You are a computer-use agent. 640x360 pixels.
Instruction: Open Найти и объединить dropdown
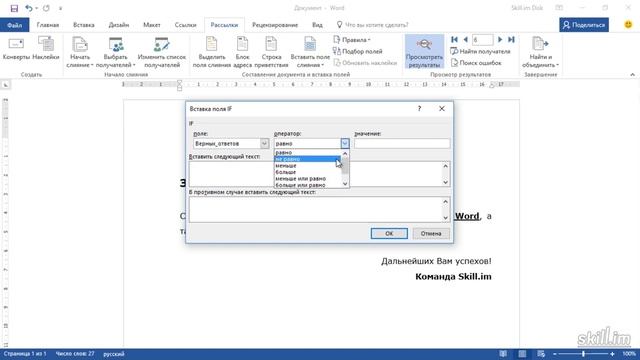540,52
